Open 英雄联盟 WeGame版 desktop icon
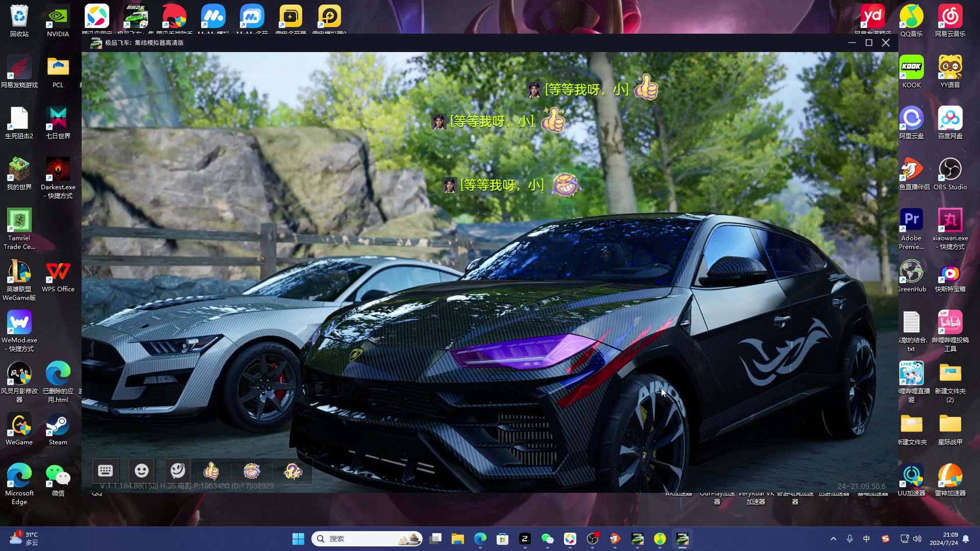The image size is (980, 551). [19, 280]
